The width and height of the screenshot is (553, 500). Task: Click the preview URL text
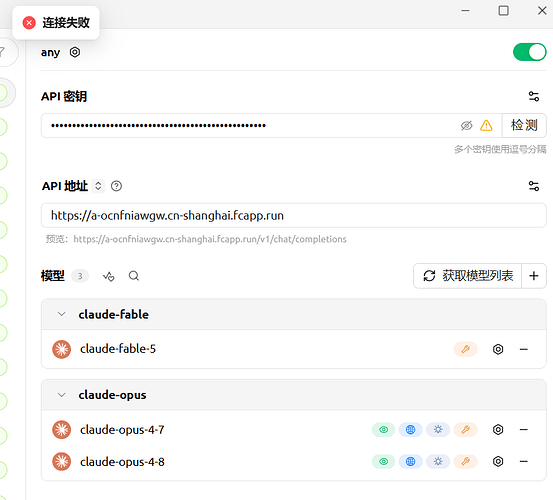(210, 239)
